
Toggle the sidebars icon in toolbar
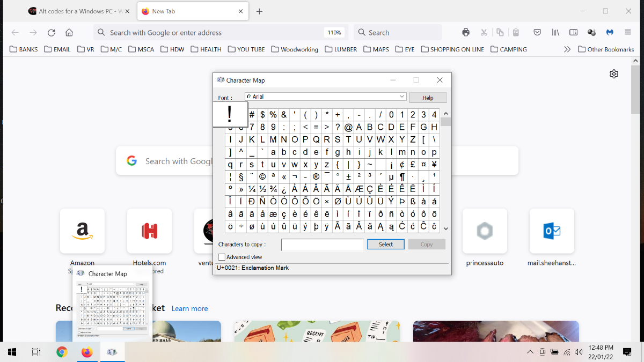click(573, 32)
